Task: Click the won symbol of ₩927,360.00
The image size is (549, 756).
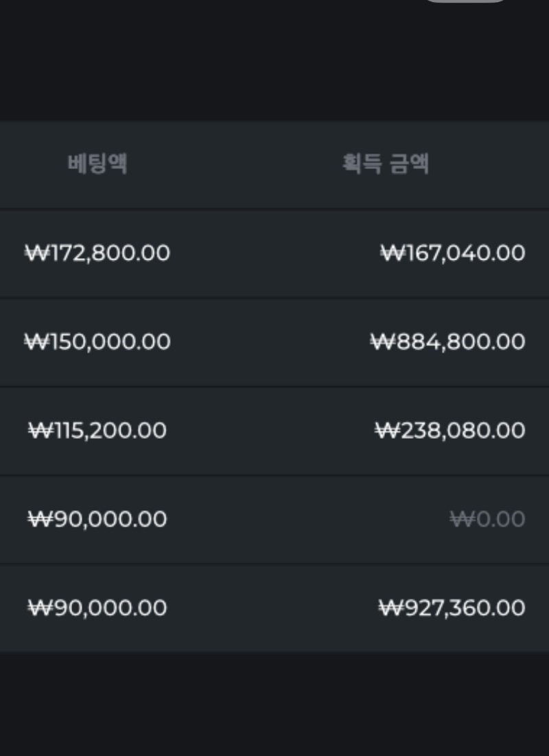Action: (388, 608)
